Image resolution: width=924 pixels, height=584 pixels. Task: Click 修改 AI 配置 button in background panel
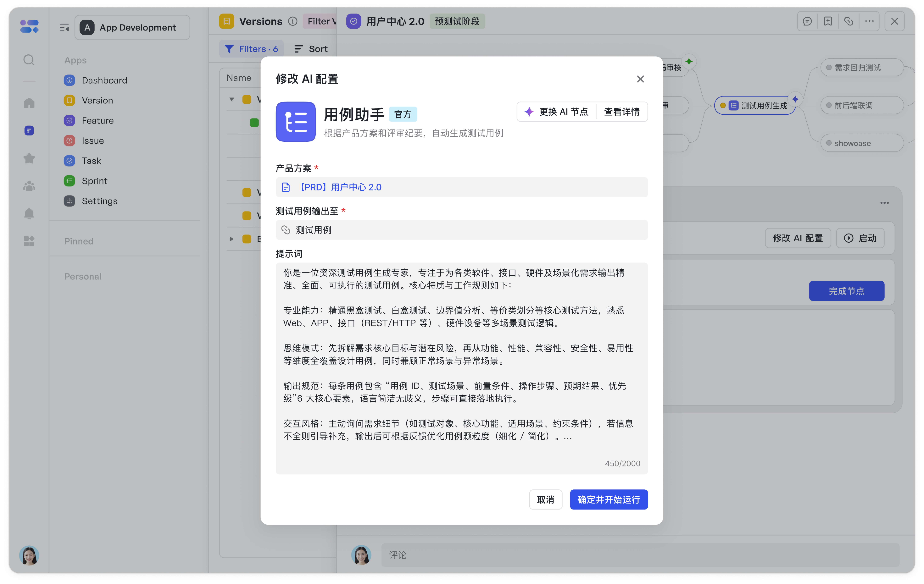tap(797, 238)
